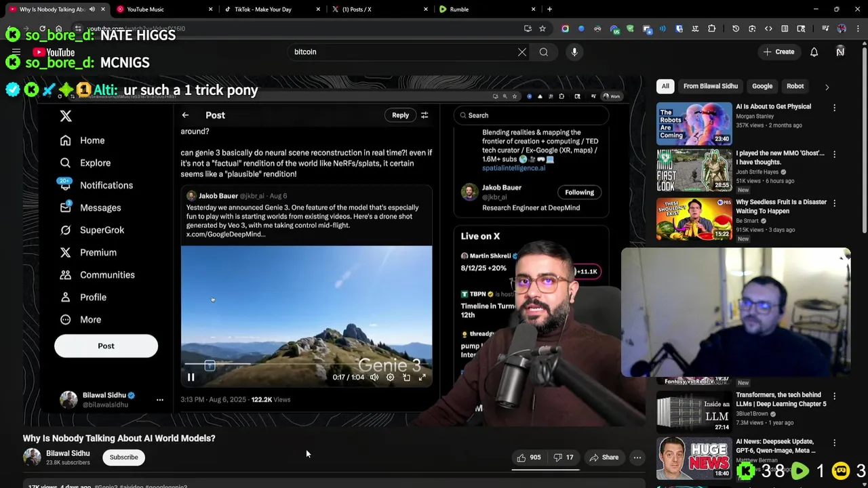The height and width of the screenshot is (488, 868).
Task: Subscribe to Bilawal Sidhu channel
Action: [123, 457]
